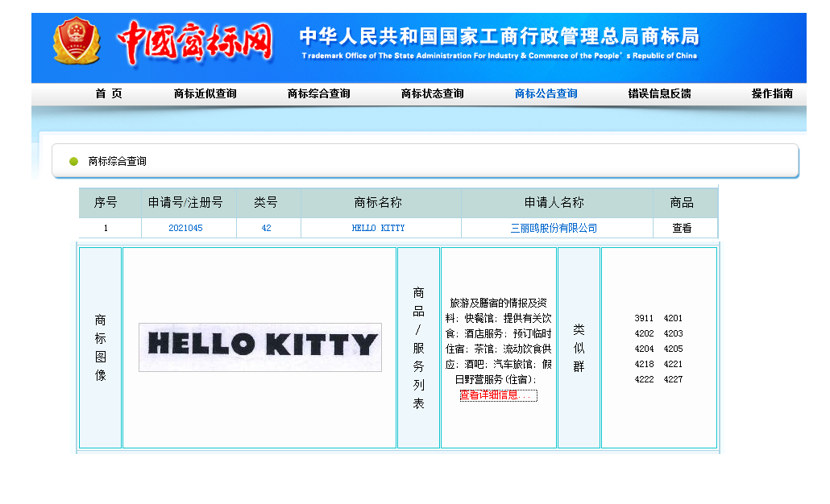Screen dimensions: 830x504
Task: Click the 商标综合查询 section title text
Action: tap(117, 161)
